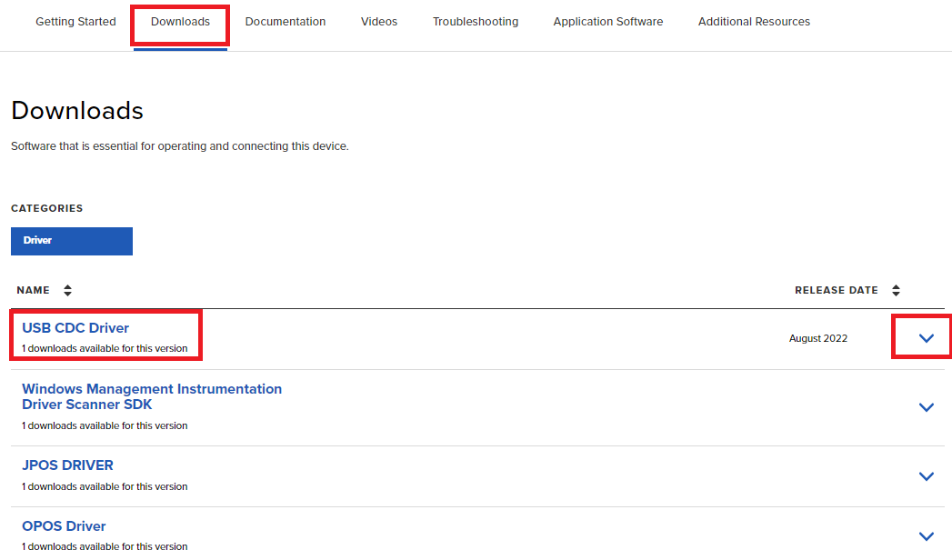
Task: Sort by date using the RELEASE DATE arrows
Action: pos(896,291)
